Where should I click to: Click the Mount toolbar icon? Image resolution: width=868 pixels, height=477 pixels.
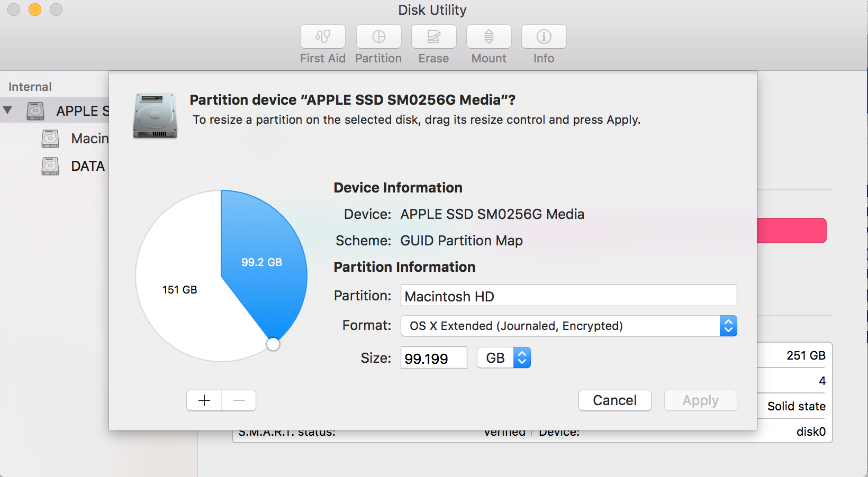pyautogui.click(x=489, y=36)
